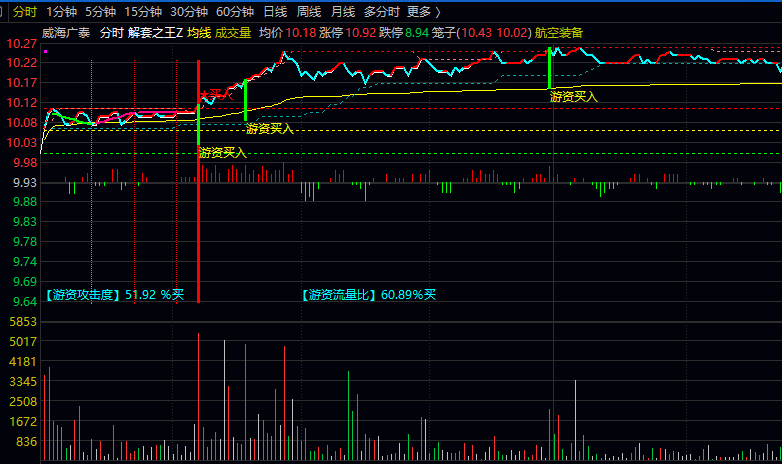Image resolution: width=782 pixels, height=464 pixels.
Task: Click the small magenta marker at chart top-left
Action: [x=45, y=51]
